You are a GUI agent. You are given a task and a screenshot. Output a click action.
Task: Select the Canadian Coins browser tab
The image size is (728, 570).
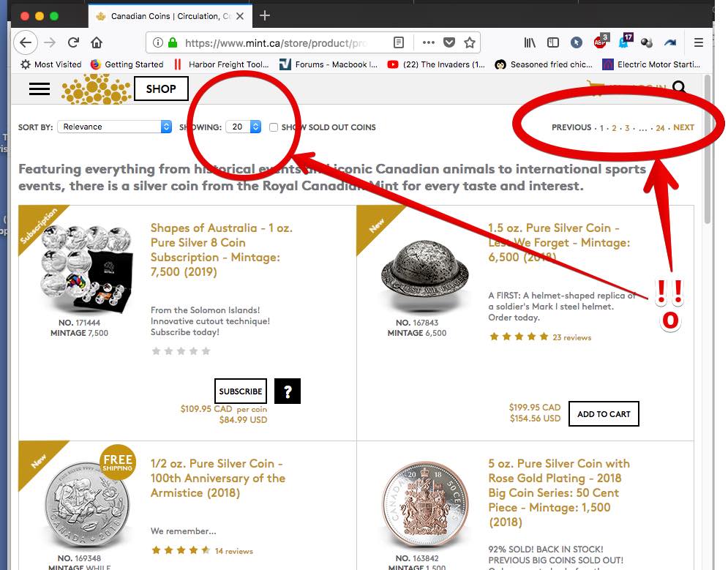[170, 16]
